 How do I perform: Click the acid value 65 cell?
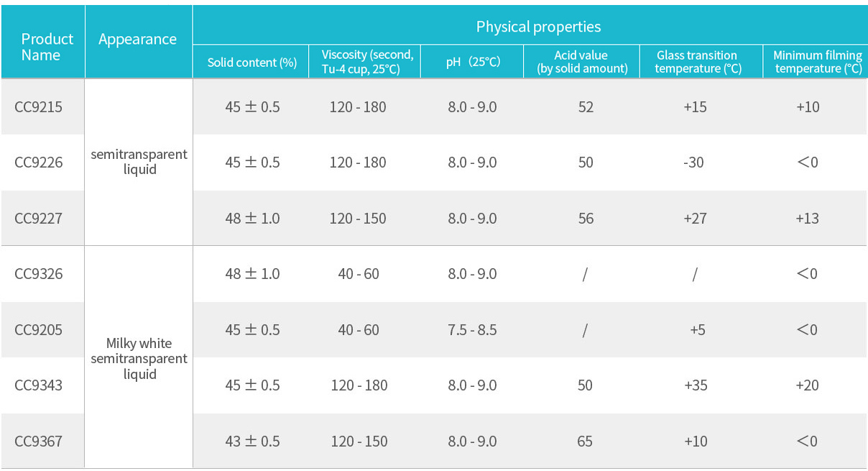[x=585, y=441]
